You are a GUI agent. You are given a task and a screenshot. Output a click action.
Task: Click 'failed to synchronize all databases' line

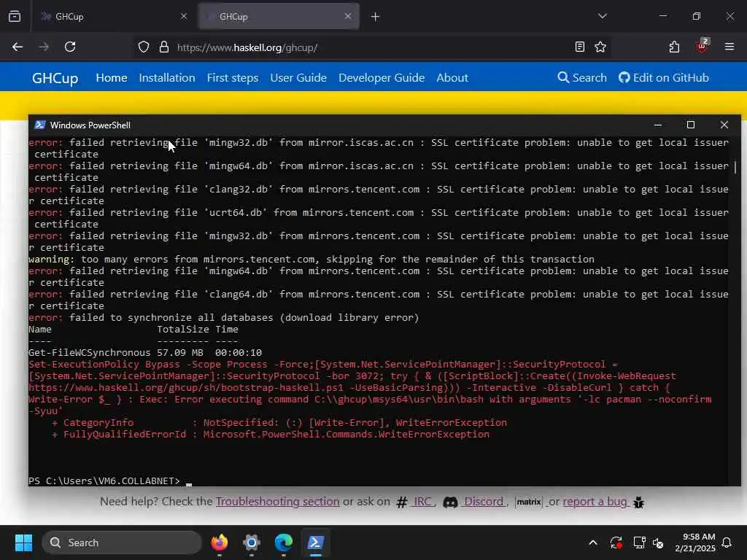(x=224, y=318)
